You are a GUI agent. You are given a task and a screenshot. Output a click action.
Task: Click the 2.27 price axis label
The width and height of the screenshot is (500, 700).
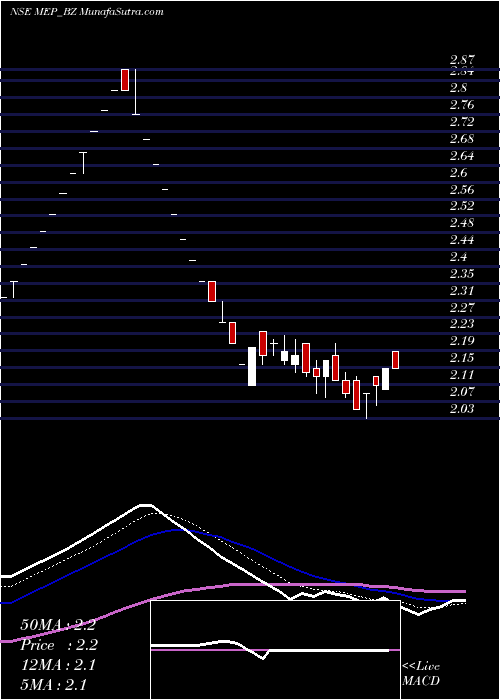point(462,308)
